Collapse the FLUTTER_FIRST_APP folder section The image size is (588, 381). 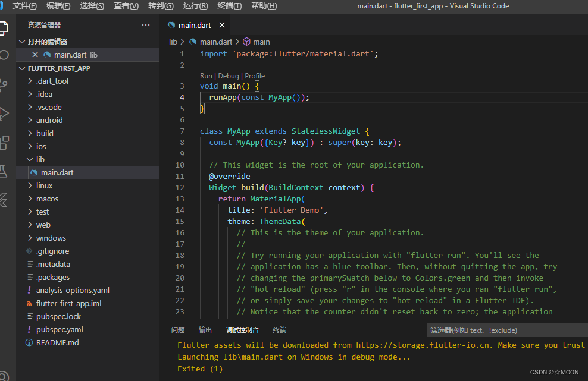click(22, 68)
